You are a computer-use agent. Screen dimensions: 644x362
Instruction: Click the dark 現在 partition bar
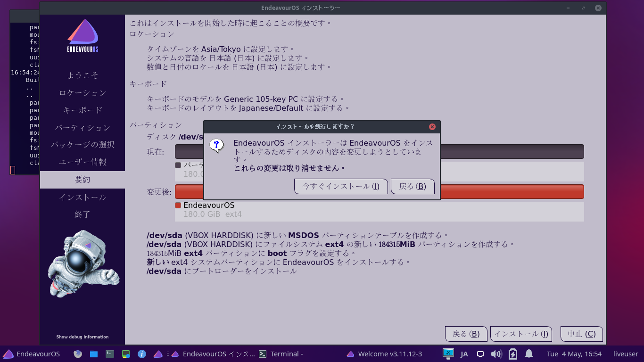point(512,152)
